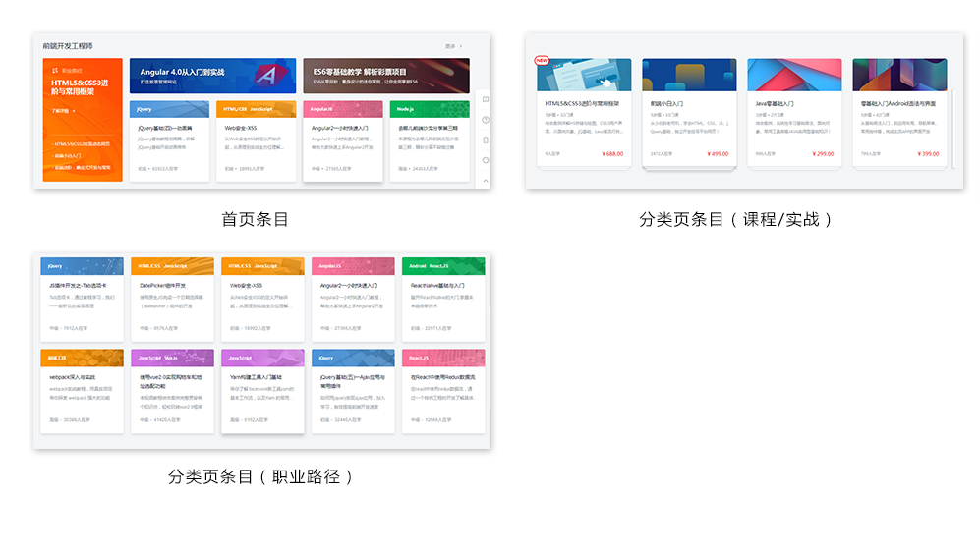Click the 前端小白入门 dark blue cover image
The width and height of the screenshot is (980, 554).
click(x=689, y=75)
